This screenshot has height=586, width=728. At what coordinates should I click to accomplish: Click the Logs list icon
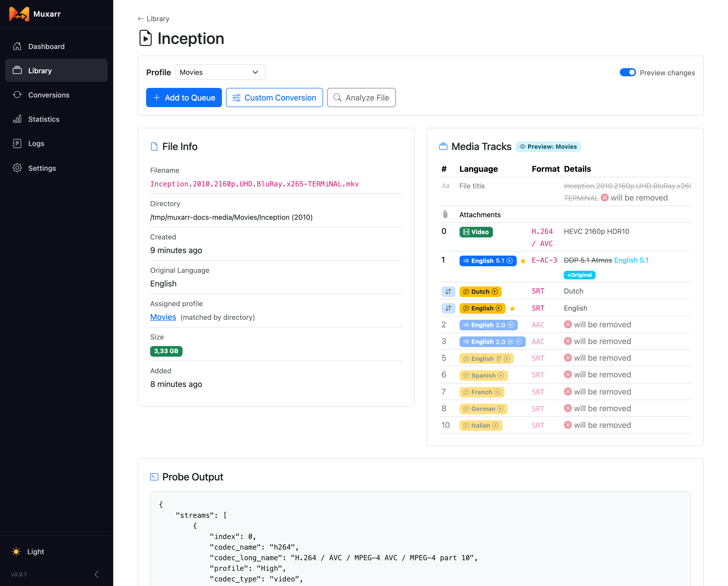[x=17, y=143]
